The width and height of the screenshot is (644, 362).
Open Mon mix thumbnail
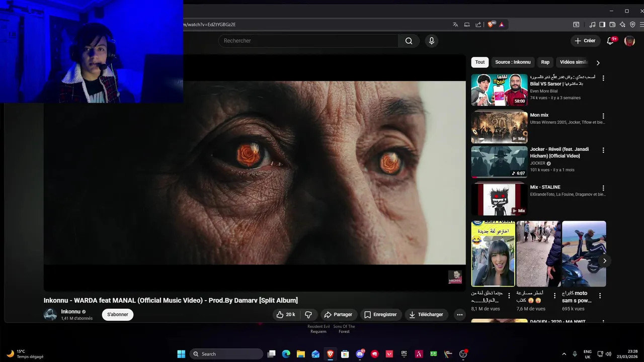(499, 128)
